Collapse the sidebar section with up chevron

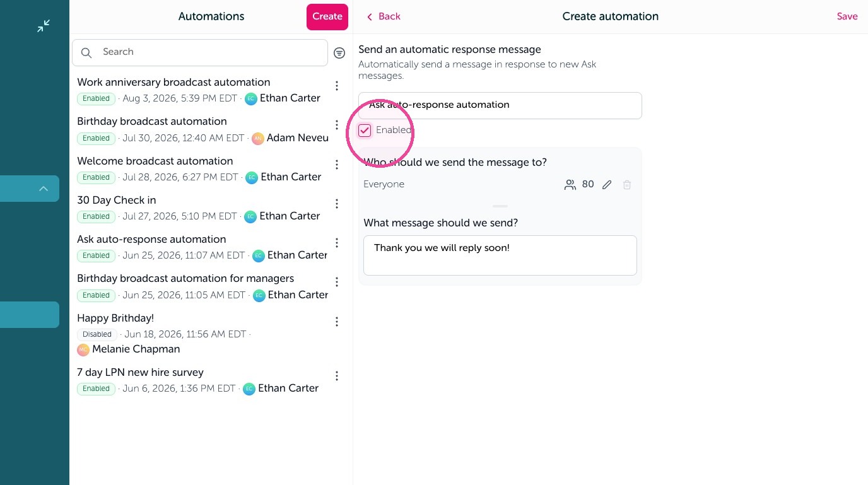[x=44, y=189]
